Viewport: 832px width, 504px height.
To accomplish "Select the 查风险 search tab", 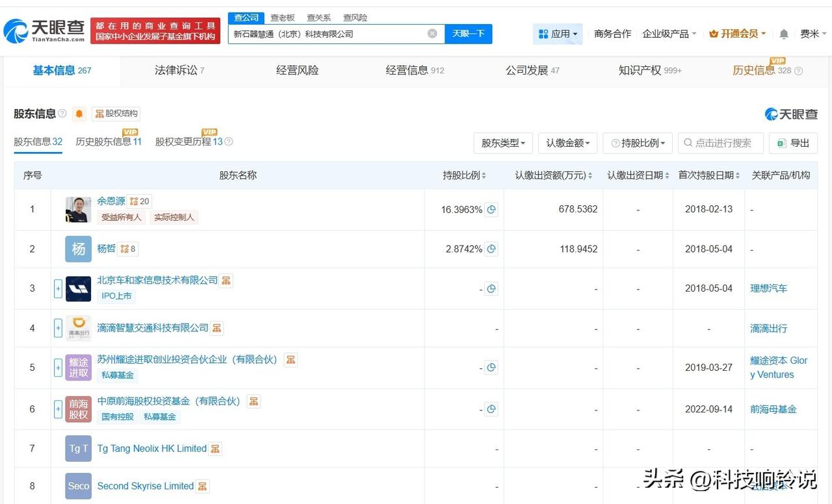I will (355, 18).
